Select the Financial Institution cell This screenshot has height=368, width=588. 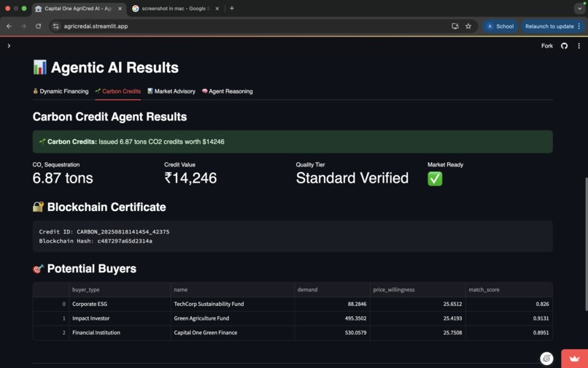pyautogui.click(x=120, y=332)
